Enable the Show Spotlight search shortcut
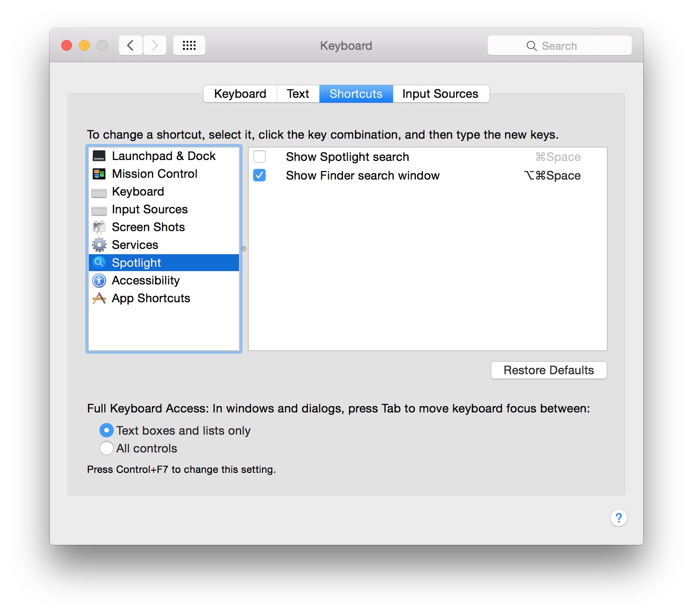Viewport: 693px width, 616px height. [x=259, y=156]
